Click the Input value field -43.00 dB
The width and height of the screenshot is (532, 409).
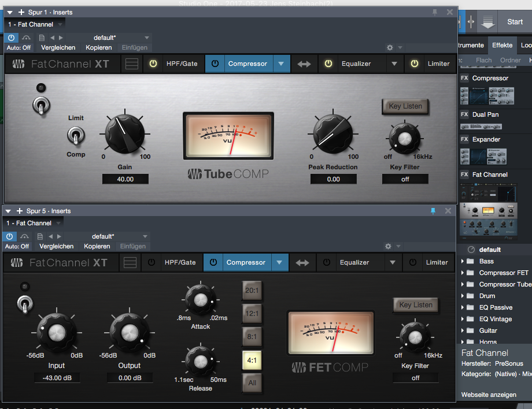(57, 378)
